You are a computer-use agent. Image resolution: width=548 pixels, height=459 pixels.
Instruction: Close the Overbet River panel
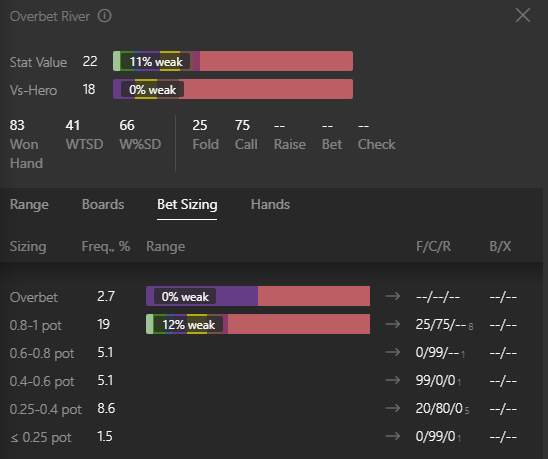pyautogui.click(x=523, y=15)
